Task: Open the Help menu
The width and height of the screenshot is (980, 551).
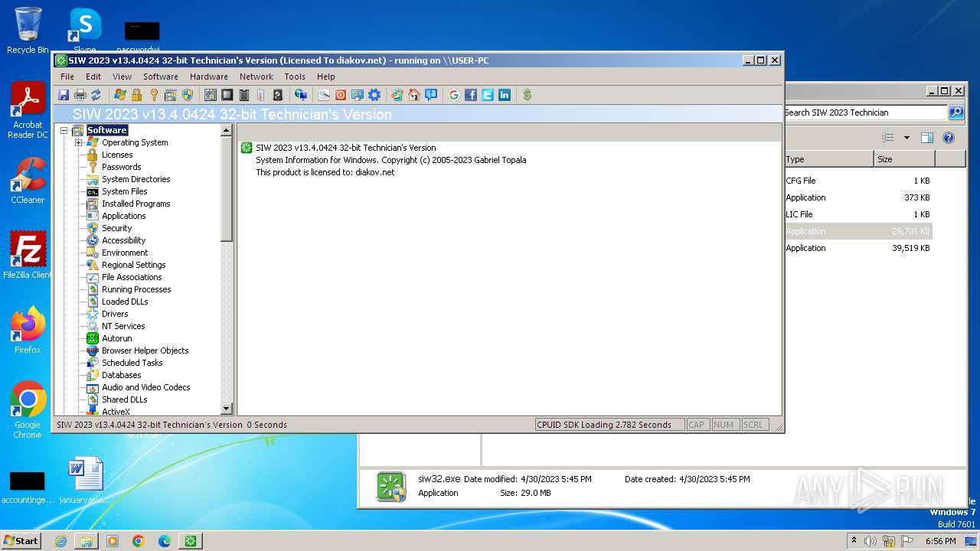Action: (x=326, y=77)
